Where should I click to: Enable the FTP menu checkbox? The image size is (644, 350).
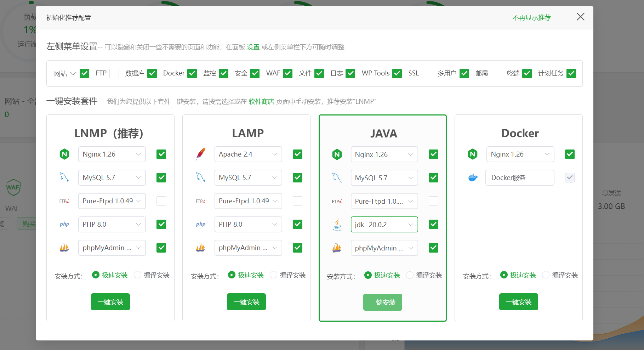click(114, 73)
